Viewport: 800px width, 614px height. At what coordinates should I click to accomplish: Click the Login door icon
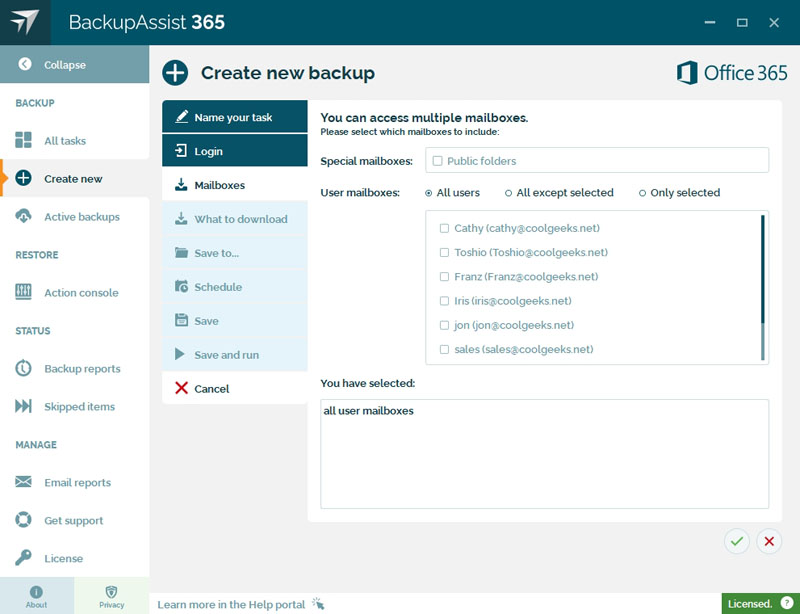pyautogui.click(x=181, y=151)
